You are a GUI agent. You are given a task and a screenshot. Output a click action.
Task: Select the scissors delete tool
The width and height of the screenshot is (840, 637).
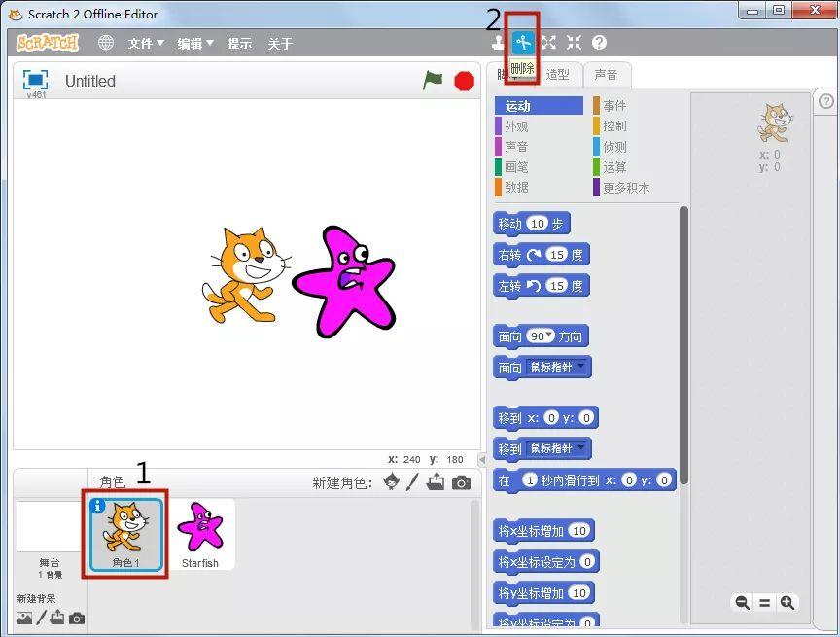pyautogui.click(x=522, y=43)
